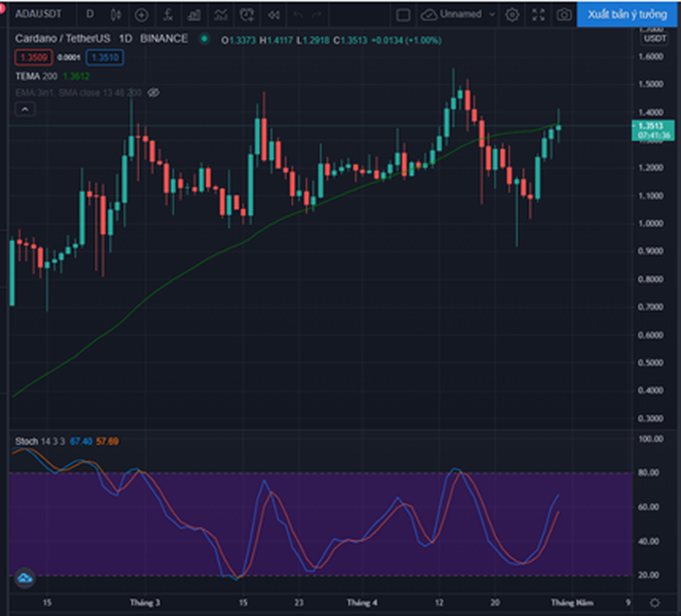Toggle visibility of EMA 3in1 indicator

click(x=154, y=93)
